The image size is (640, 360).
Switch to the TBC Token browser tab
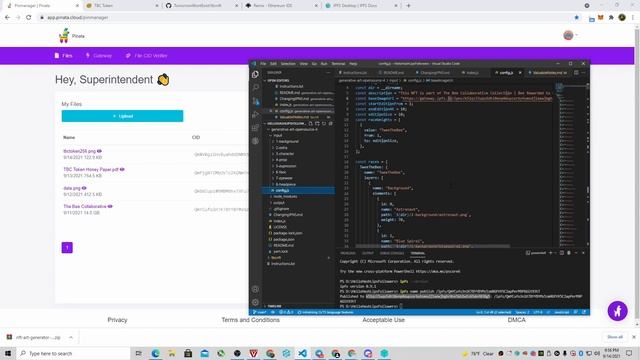click(x=121, y=6)
